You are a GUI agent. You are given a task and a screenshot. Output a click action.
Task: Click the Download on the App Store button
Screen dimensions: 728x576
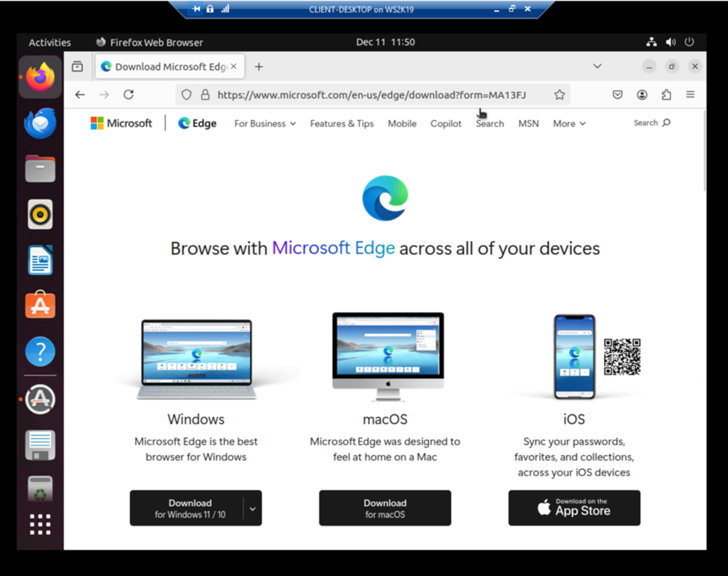[574, 508]
